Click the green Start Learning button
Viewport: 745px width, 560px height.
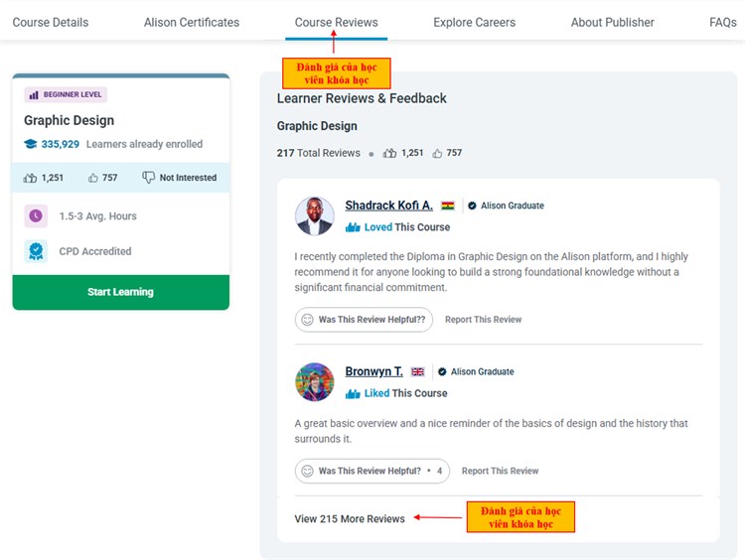point(120,292)
